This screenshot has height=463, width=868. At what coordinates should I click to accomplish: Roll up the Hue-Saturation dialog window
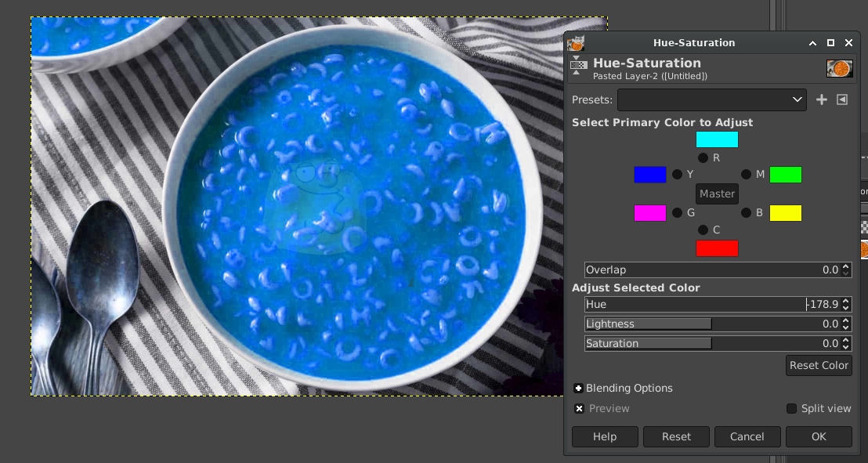[x=812, y=42]
